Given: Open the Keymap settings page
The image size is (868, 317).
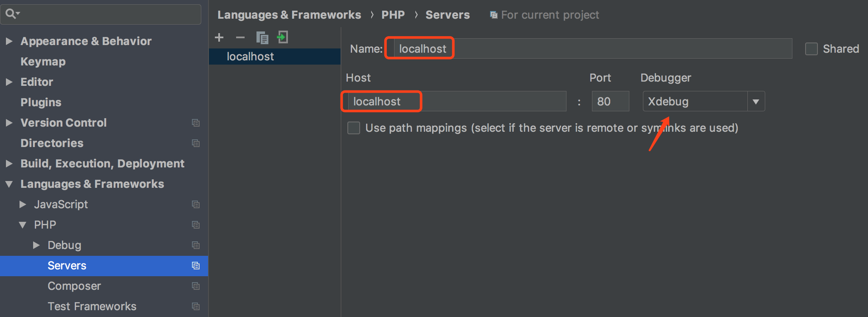Looking at the screenshot, I should [x=43, y=62].
